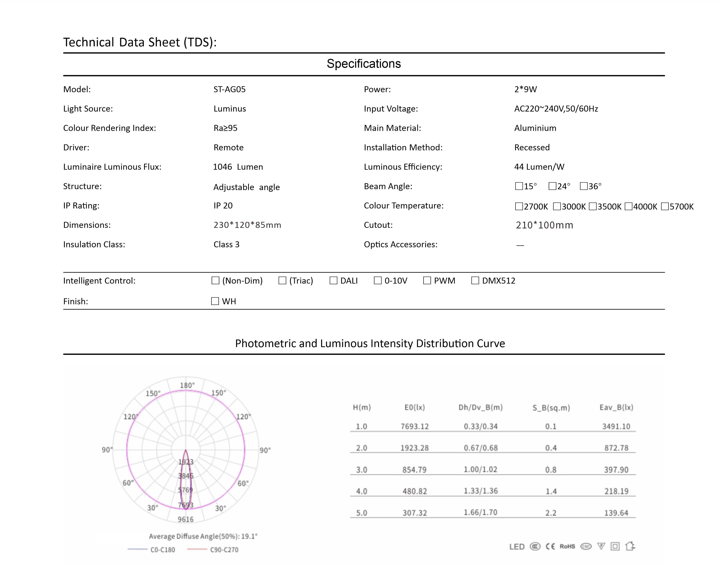Check the 15° beam angle box
Image resolution: width=726 pixels, height=588 pixels.
click(519, 186)
